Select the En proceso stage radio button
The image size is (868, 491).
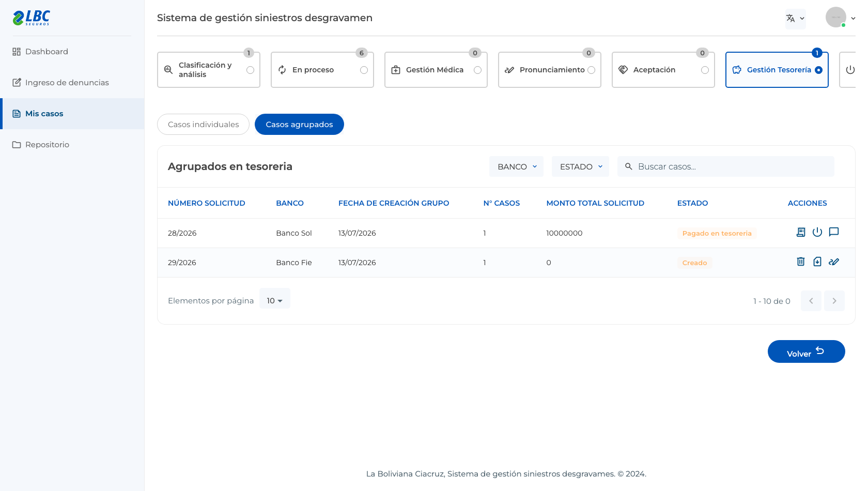pyautogui.click(x=364, y=70)
